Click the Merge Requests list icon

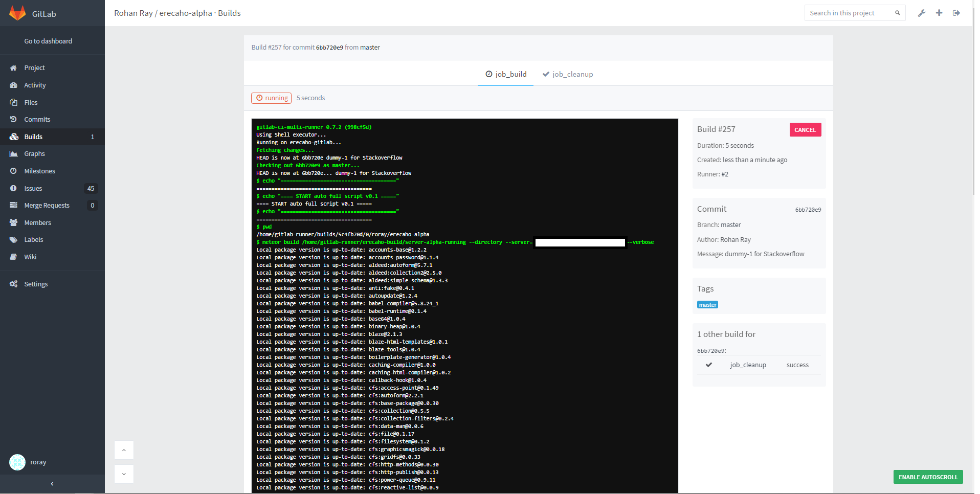coord(13,205)
